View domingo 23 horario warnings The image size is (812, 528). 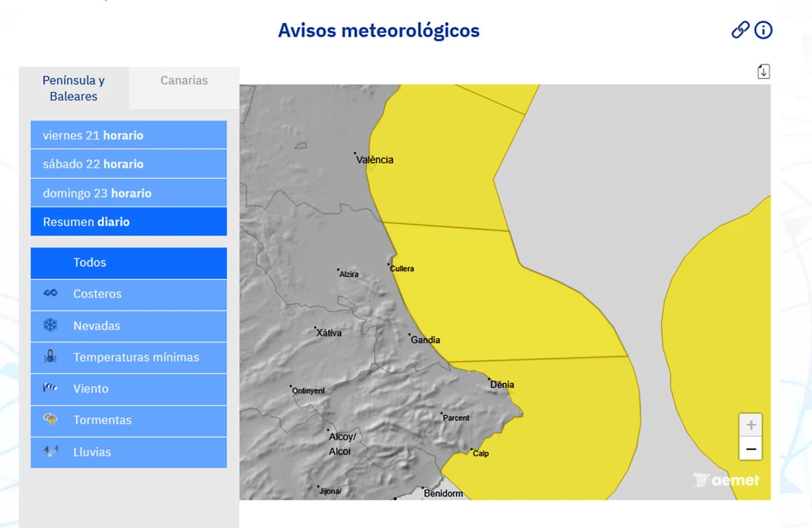pos(129,193)
